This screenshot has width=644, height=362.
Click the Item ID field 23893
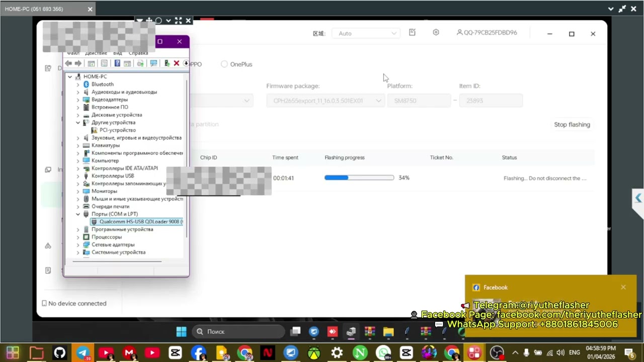click(491, 101)
